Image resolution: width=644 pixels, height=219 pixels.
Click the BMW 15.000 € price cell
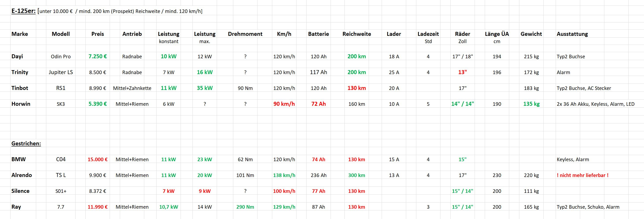click(x=98, y=159)
